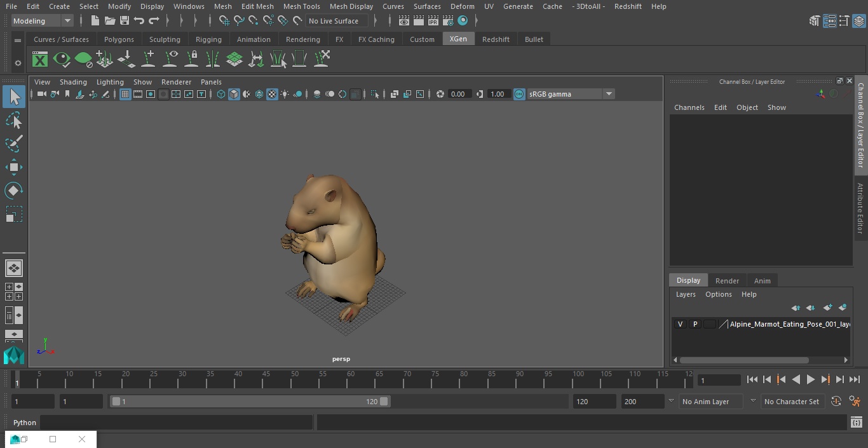Screen dimensions: 868x448
Task: Switch to the Rigging shelf tab
Action: coord(208,39)
